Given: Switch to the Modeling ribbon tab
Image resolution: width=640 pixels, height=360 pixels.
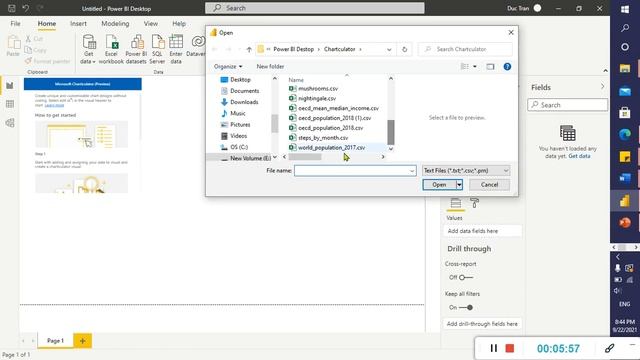Looking at the screenshot, I should point(115,24).
